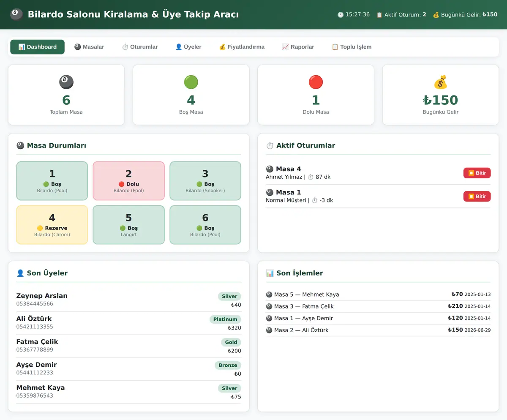Select table card 5 Langırt
Image resolution: width=507 pixels, height=420 pixels.
point(129,225)
